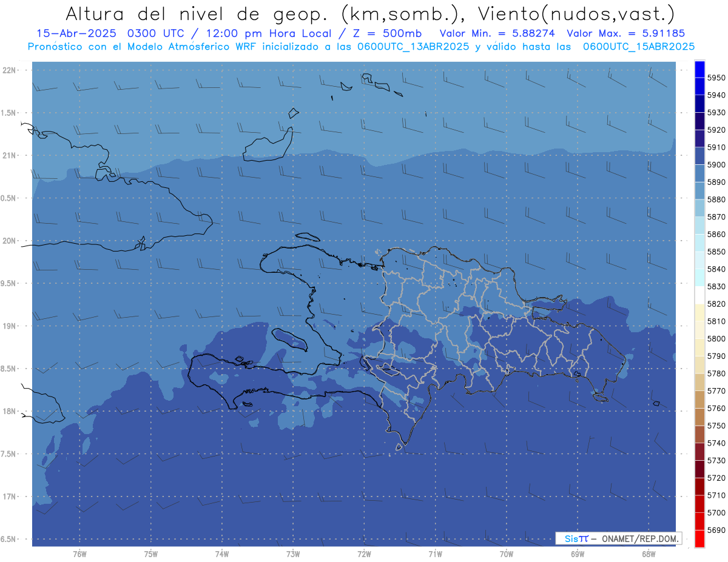Click the '5910' color bar value
Viewport: 728px width, 562px height.
716,147
